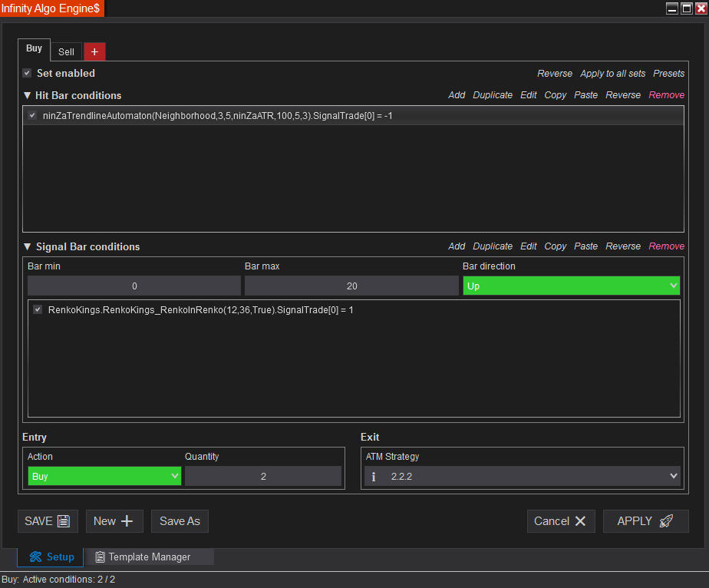Toggle the Set enabled checkbox
The height and width of the screenshot is (588, 709).
coord(27,73)
